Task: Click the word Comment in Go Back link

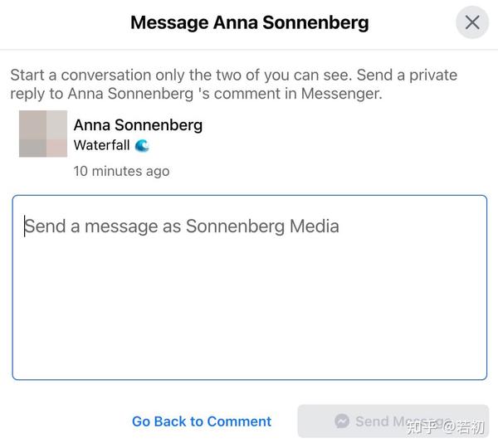Action: pyautogui.click(x=239, y=421)
